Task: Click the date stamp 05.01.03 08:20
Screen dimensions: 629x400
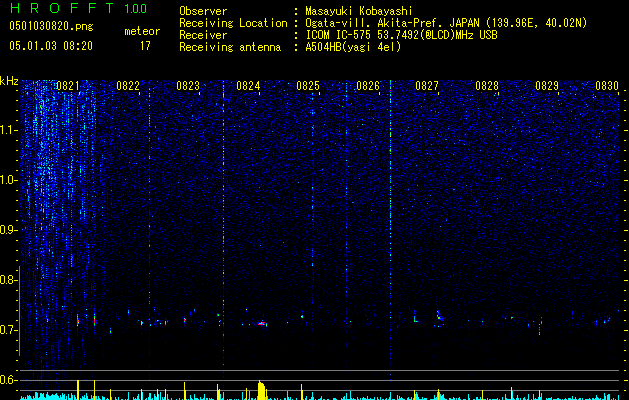Action: pos(51,46)
